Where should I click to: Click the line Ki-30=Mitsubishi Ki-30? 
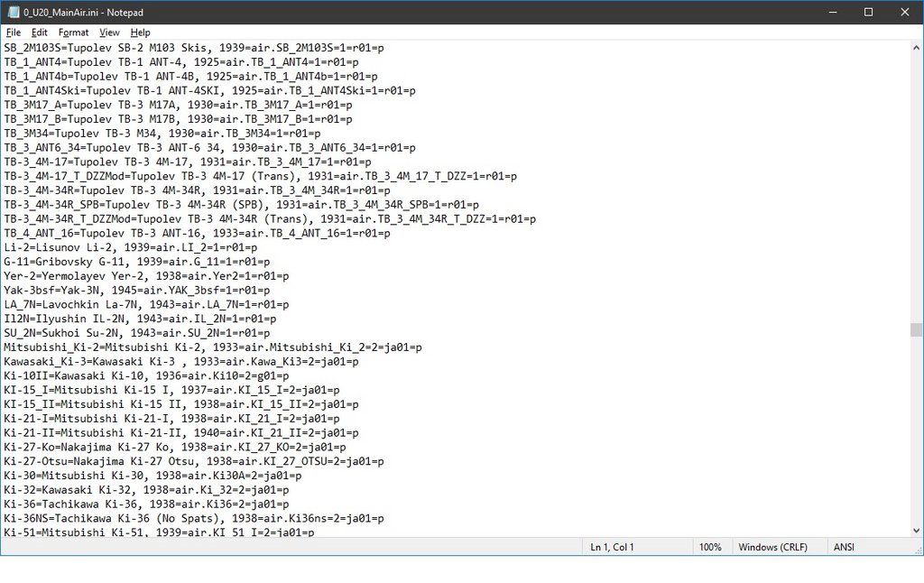coord(152,476)
